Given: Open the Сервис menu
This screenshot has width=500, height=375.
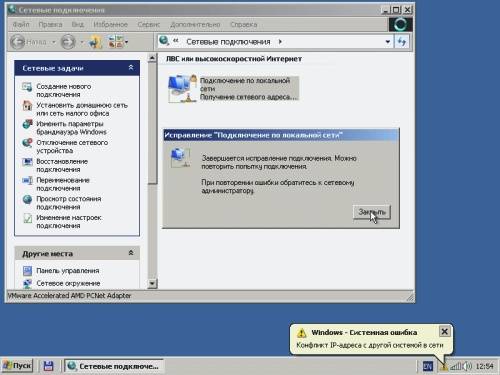Looking at the screenshot, I should (149, 24).
